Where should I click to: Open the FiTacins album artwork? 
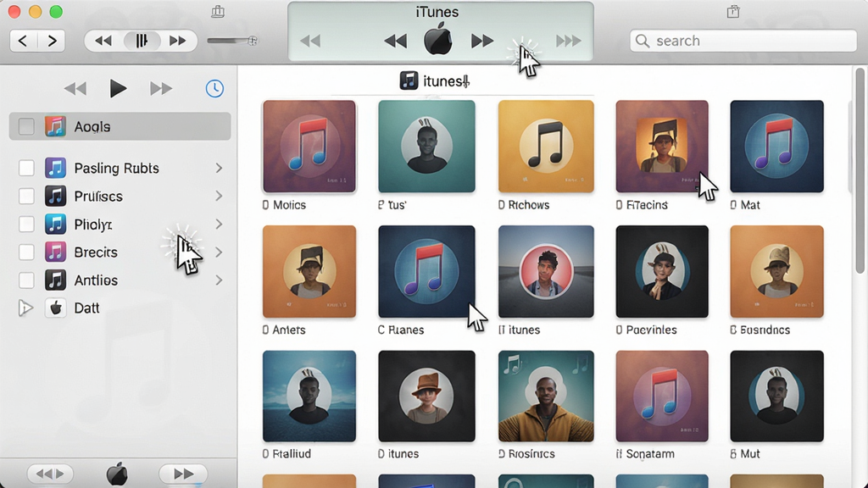point(662,147)
